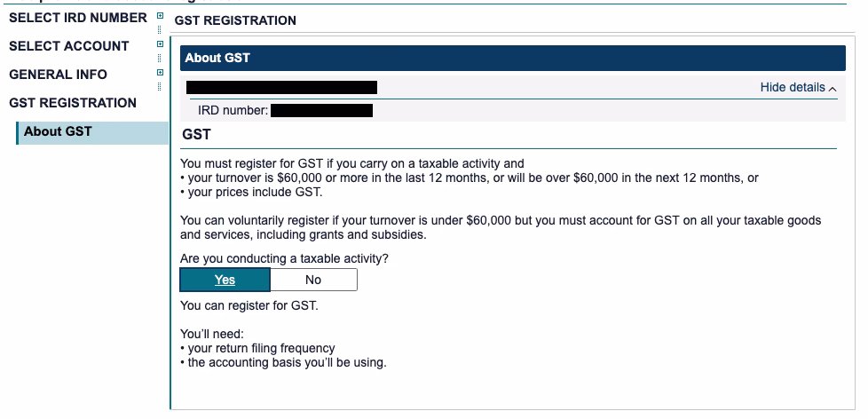868x419 pixels.
Task: Click the redacted customer name bar
Action: 281,87
